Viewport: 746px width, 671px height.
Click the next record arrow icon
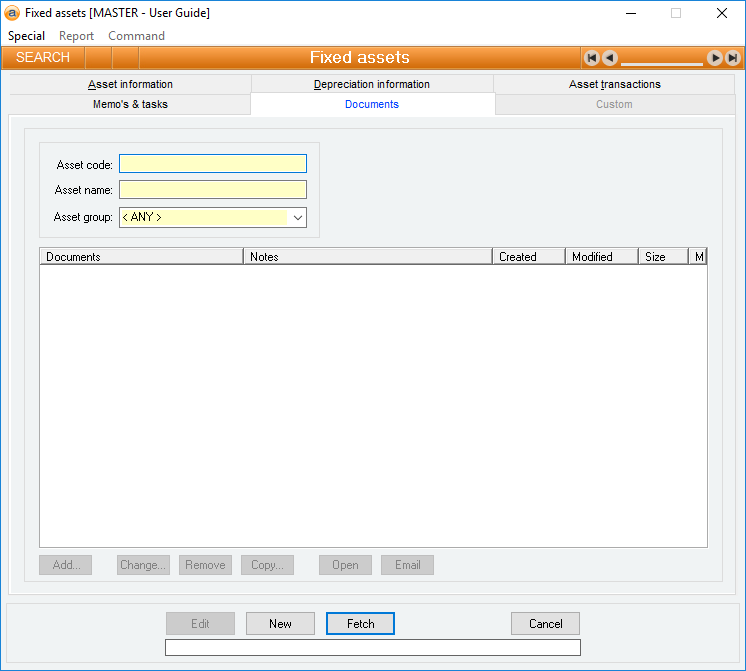coord(715,58)
